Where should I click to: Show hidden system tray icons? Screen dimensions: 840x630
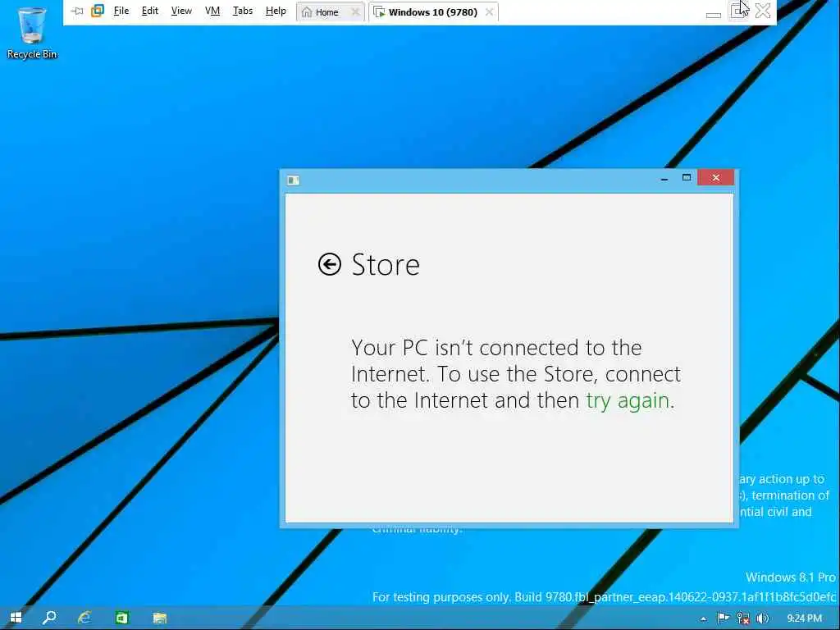tap(703, 619)
